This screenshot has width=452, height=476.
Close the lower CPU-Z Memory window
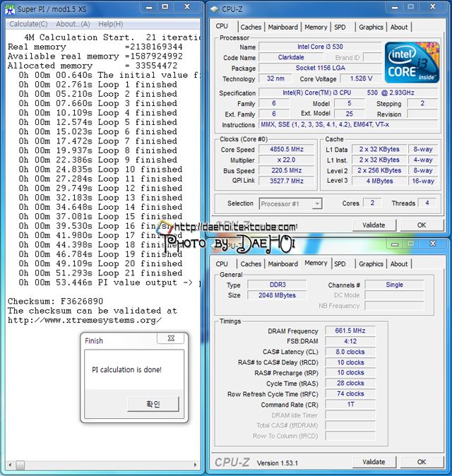(433, 244)
